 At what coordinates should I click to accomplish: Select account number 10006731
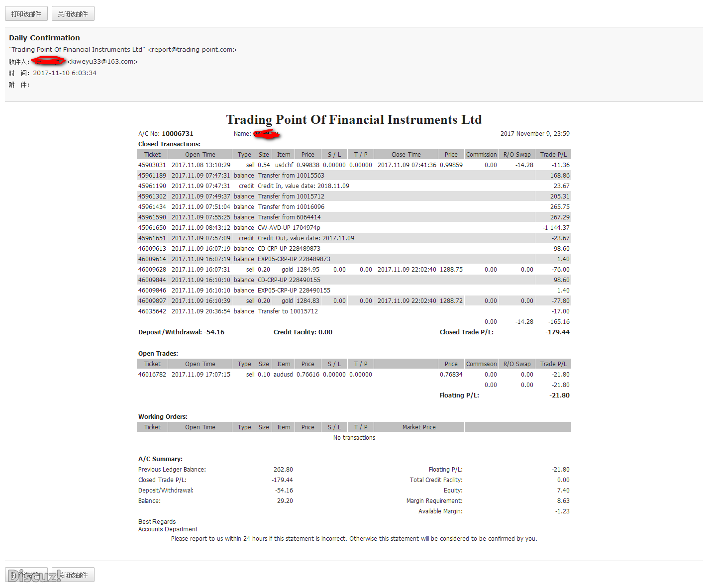[178, 134]
